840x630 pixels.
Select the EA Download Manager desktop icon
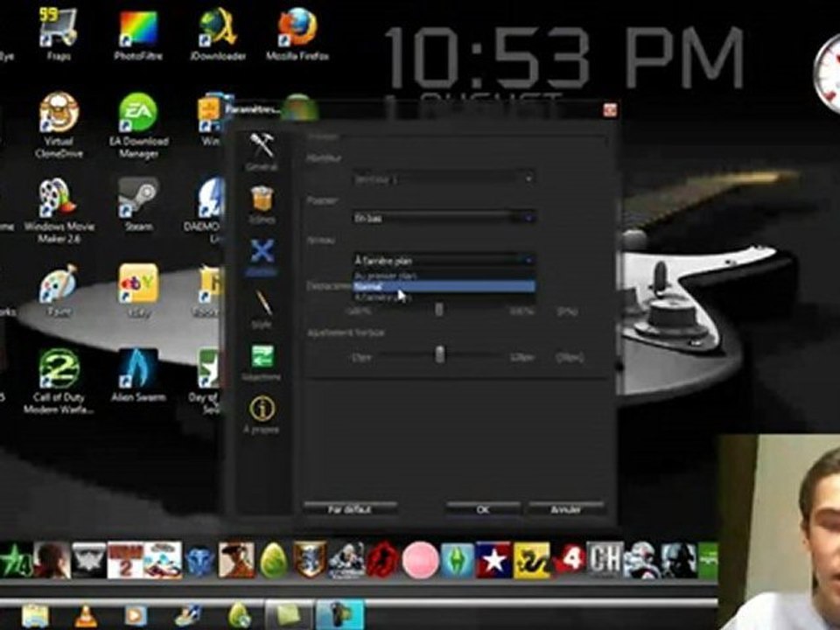pyautogui.click(x=138, y=125)
